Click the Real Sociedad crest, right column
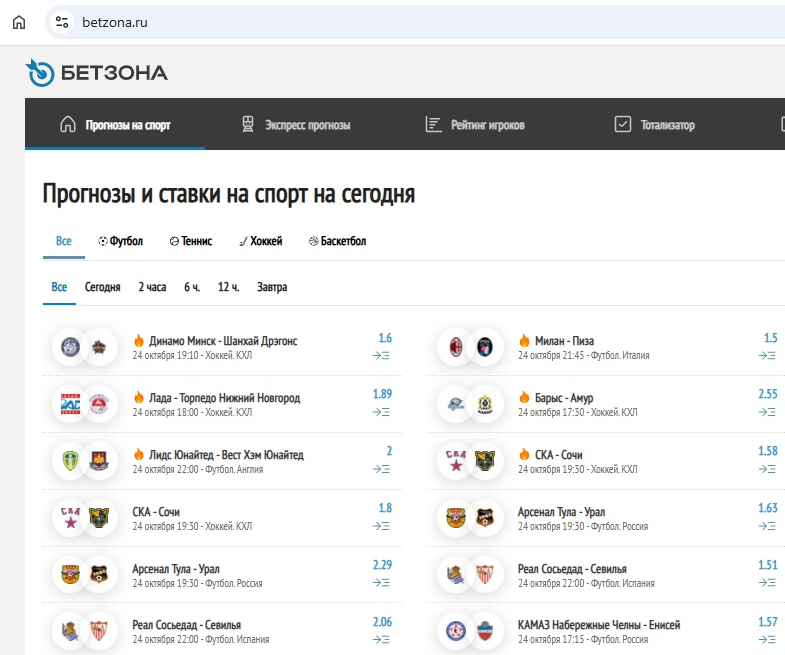 tap(456, 574)
